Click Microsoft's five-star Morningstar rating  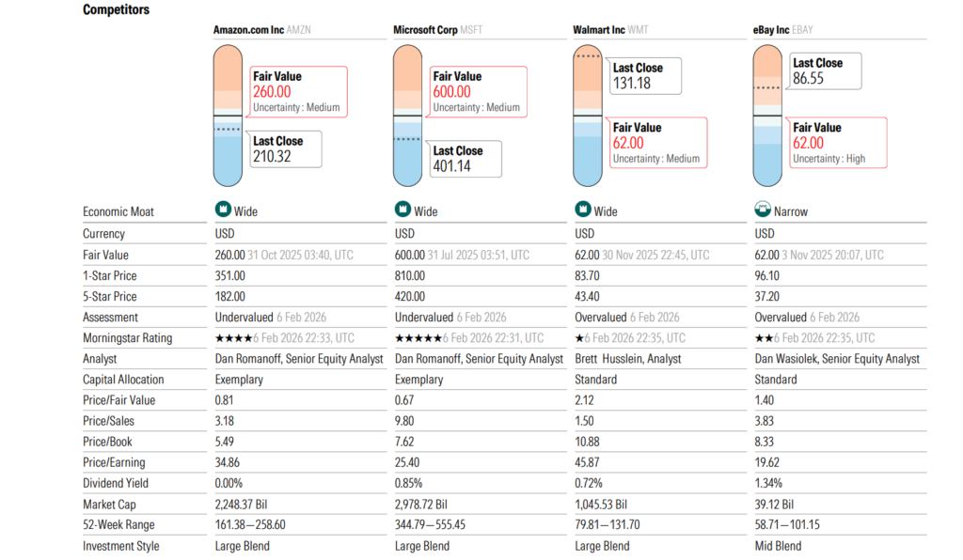click(418, 338)
